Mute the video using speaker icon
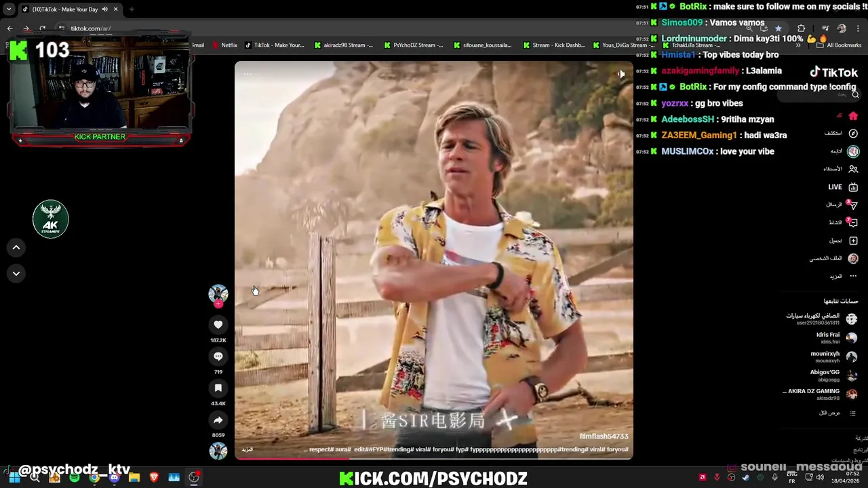The image size is (868, 488). click(620, 75)
